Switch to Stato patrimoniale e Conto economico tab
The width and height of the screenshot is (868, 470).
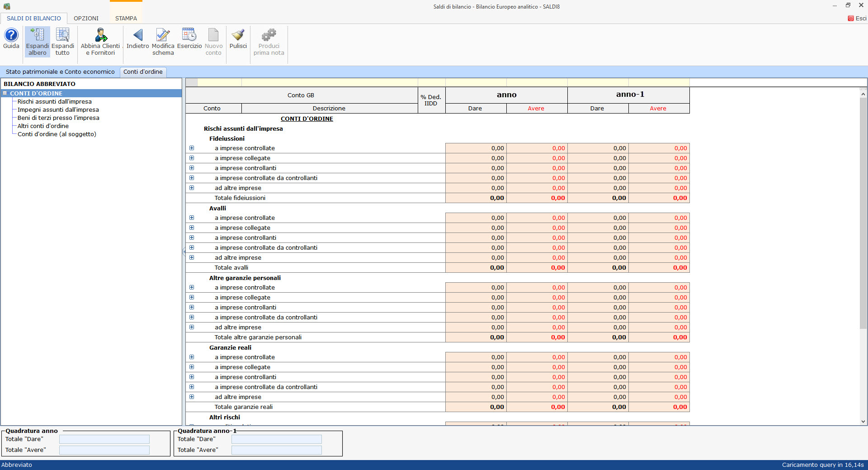coord(60,71)
